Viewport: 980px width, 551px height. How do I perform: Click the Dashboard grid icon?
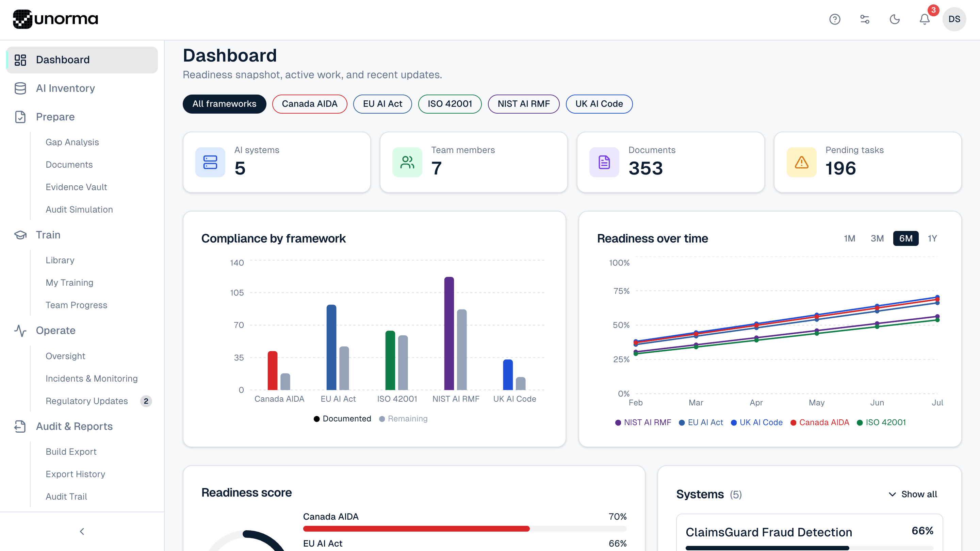coord(20,60)
